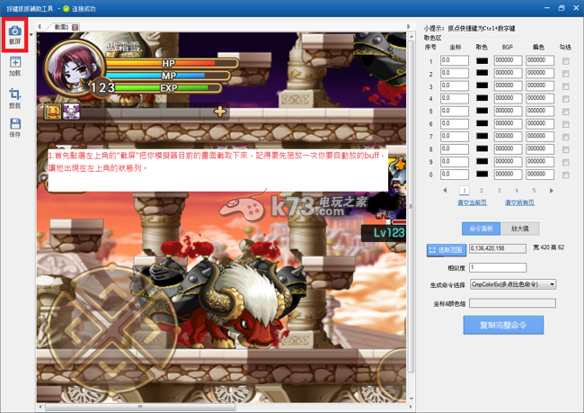Image resolution: width=584 pixels, height=413 pixels.
Task: Click the black color swatch in row 4
Action: click(482, 98)
